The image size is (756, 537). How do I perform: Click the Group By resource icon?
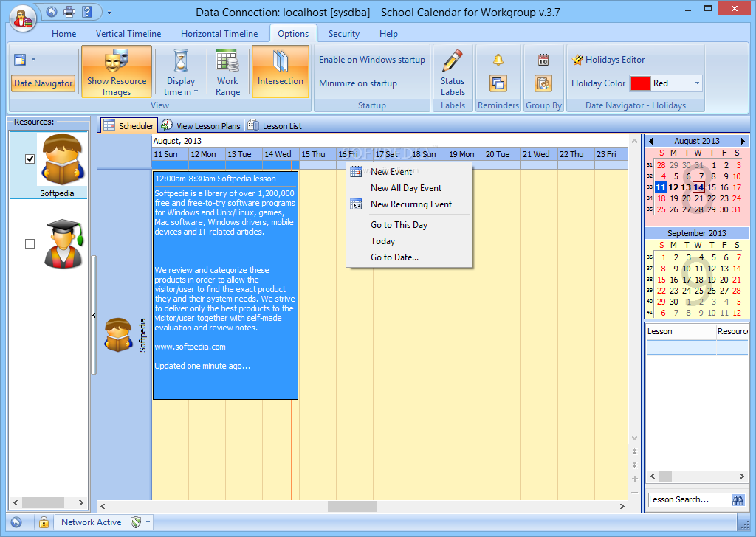pyautogui.click(x=543, y=83)
